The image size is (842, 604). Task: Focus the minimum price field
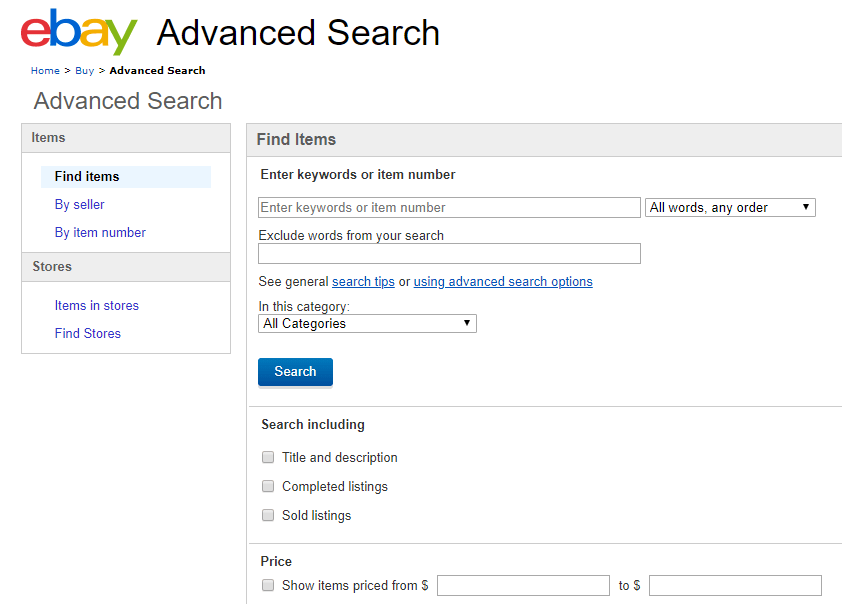click(x=523, y=585)
